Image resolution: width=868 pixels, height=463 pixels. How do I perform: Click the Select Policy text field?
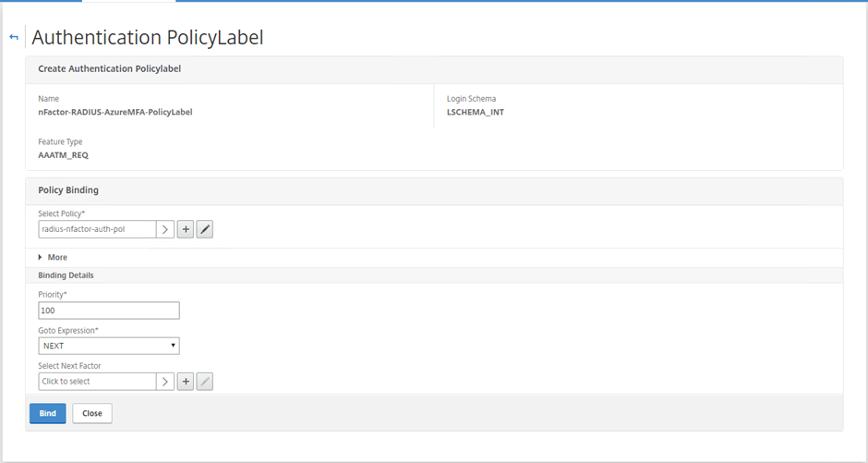point(98,229)
